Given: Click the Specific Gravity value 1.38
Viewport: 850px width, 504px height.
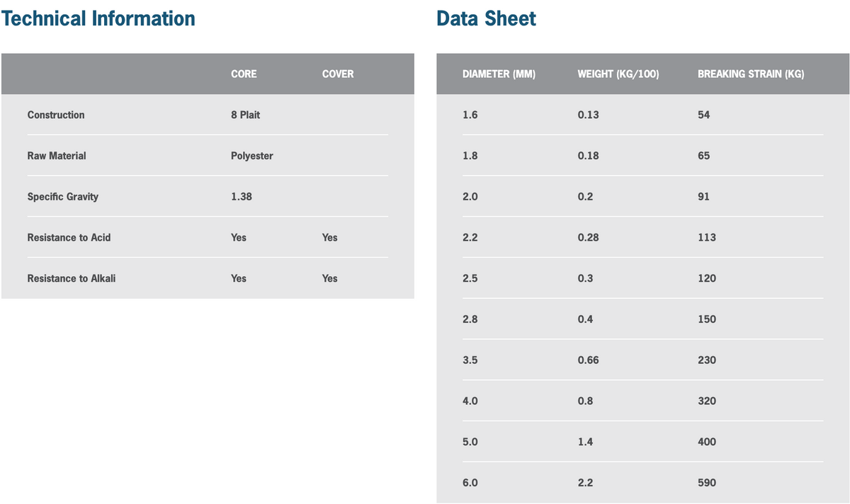Looking at the screenshot, I should 241,197.
